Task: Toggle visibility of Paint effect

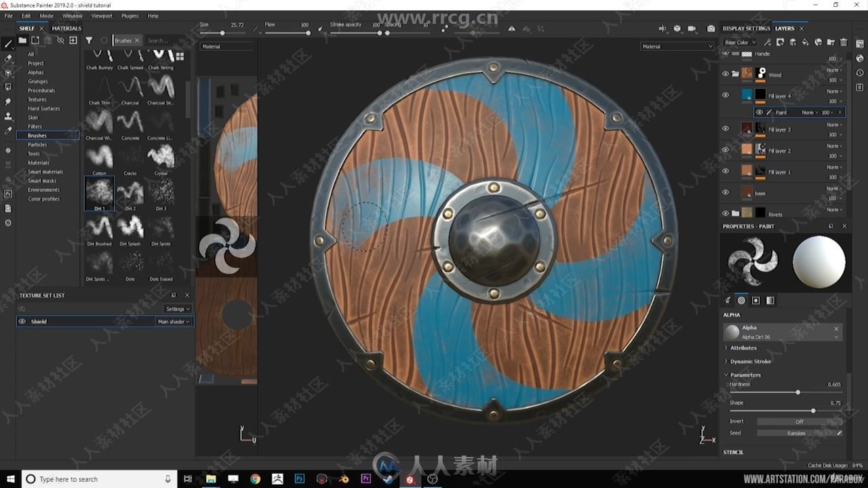Action: pos(759,113)
